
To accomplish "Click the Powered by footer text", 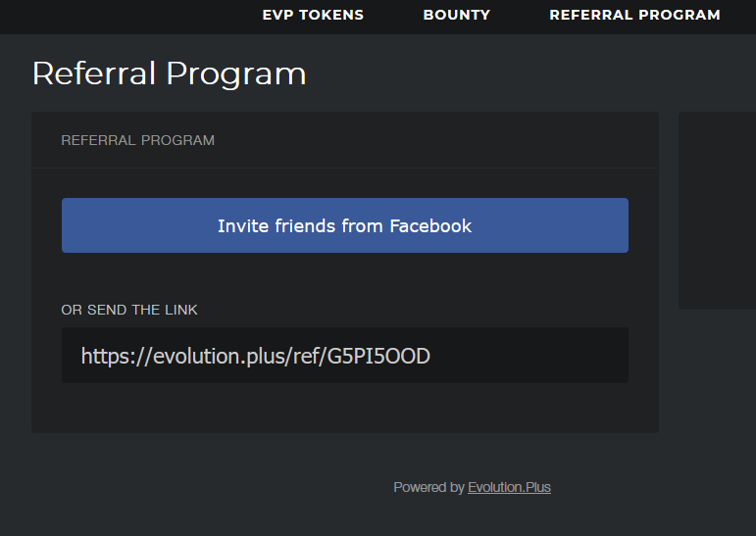I will pos(428,487).
